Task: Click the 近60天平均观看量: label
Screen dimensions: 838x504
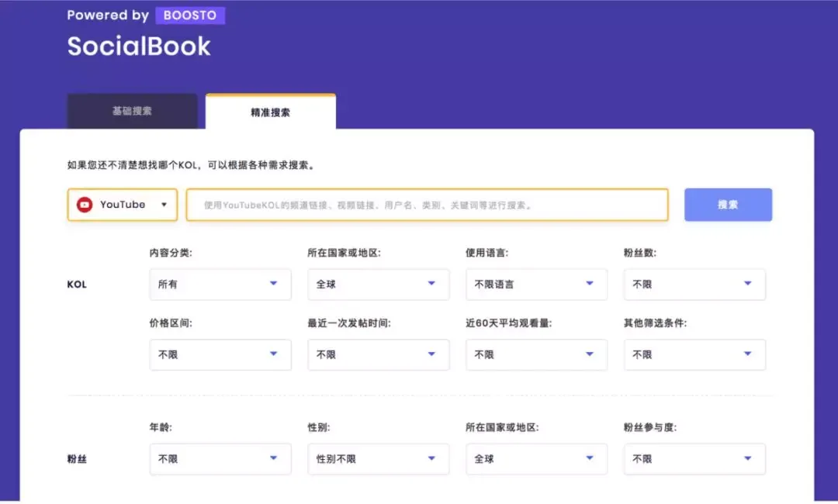Action: click(509, 323)
